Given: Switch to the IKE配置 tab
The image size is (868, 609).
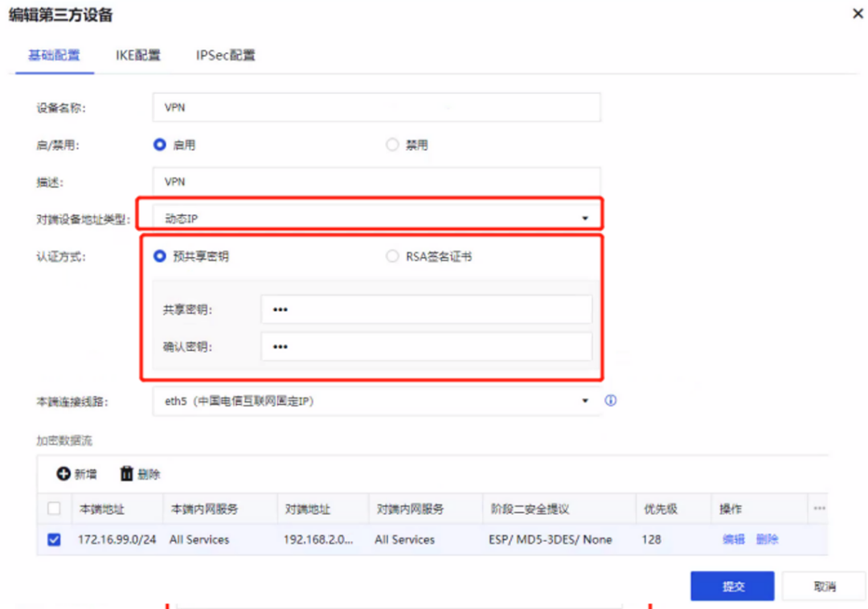Looking at the screenshot, I should (x=138, y=55).
